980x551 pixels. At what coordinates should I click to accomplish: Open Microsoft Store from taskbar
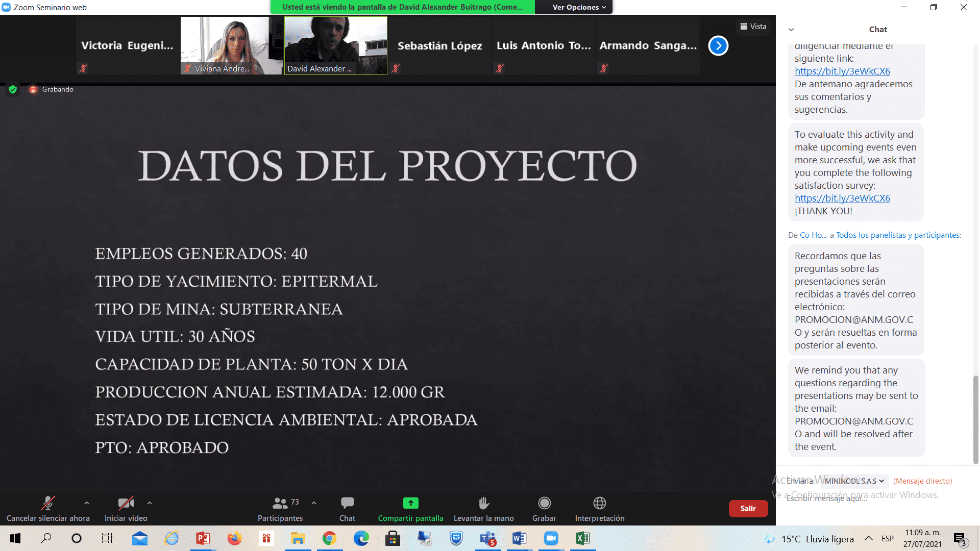click(393, 538)
